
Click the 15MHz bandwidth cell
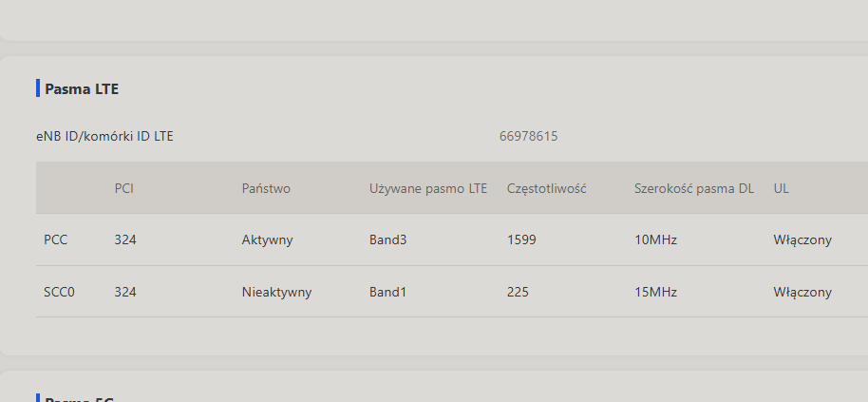[655, 292]
